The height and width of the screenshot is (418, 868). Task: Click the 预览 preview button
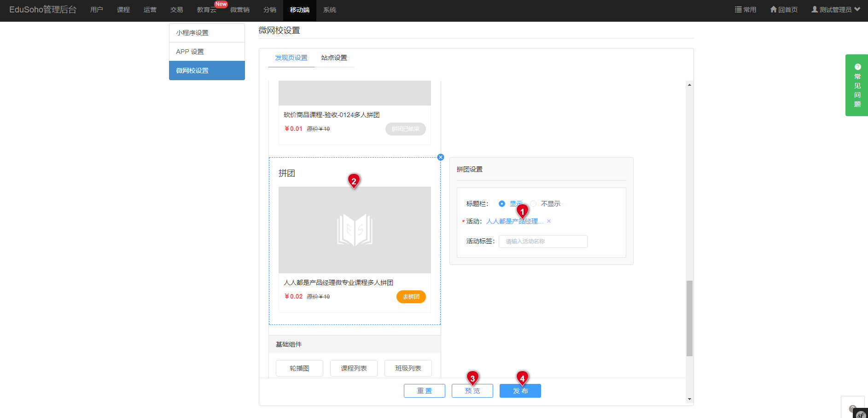pos(472,391)
